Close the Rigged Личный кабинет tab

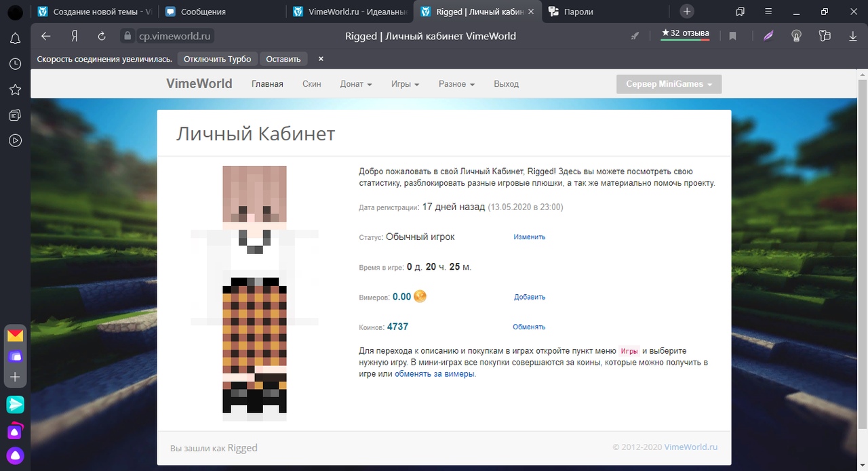pyautogui.click(x=531, y=12)
